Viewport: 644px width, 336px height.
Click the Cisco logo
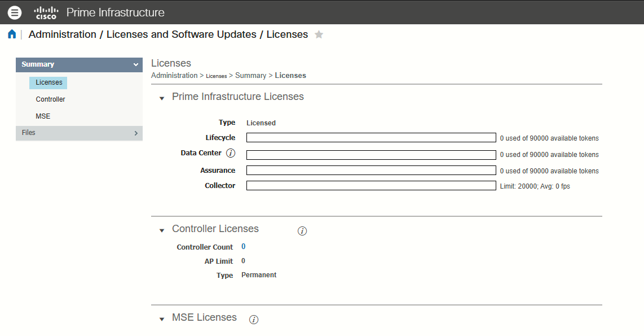coord(46,13)
